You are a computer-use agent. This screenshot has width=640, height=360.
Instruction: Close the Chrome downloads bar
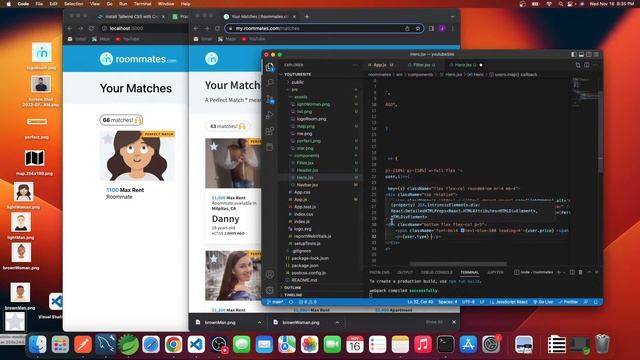[x=454, y=322]
